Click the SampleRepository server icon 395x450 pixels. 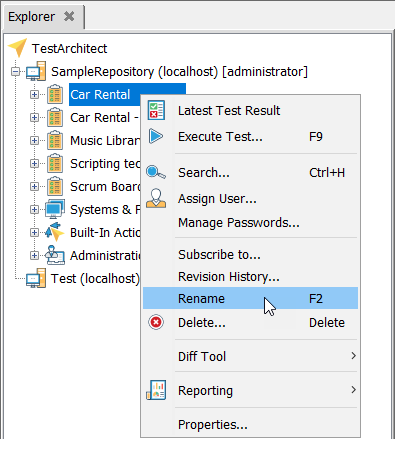pos(36,71)
